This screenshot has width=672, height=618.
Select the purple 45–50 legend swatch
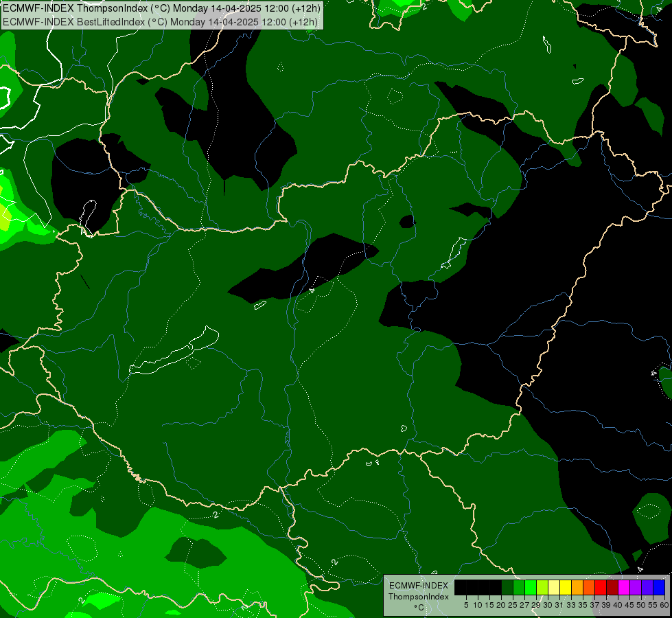point(636,587)
